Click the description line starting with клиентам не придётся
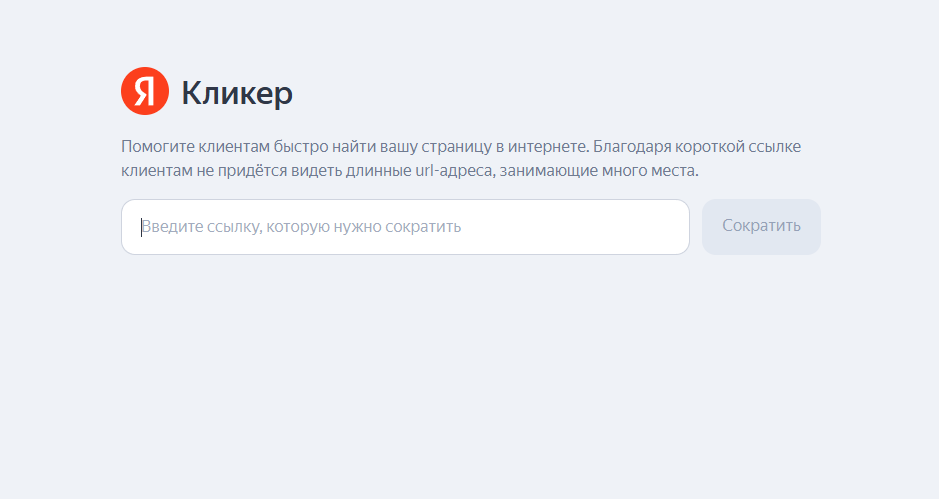939x499 pixels. (x=410, y=171)
